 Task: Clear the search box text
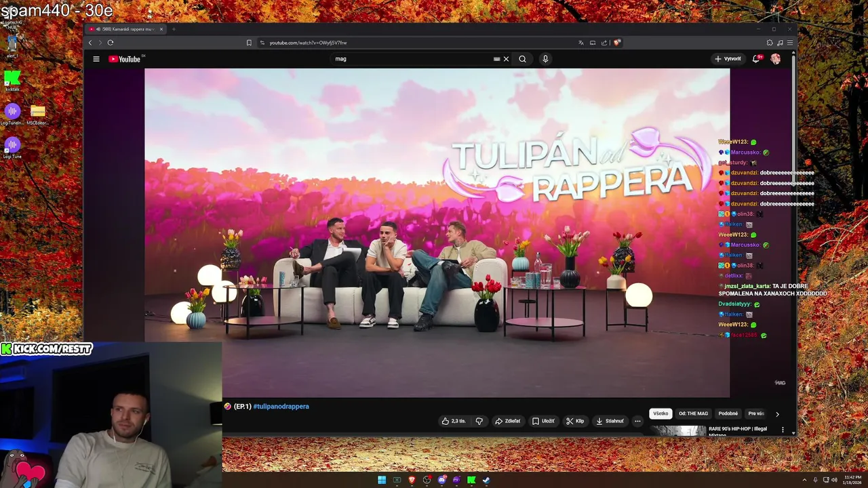(x=506, y=59)
